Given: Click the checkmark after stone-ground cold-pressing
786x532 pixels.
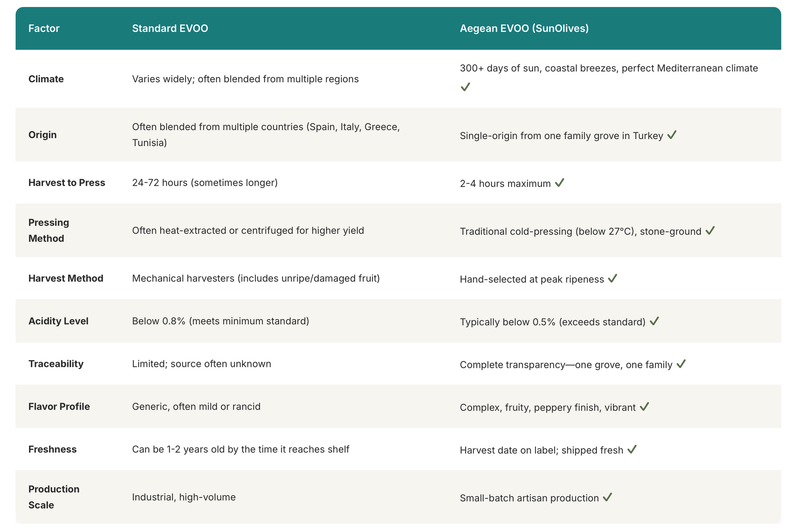Looking at the screenshot, I should [x=710, y=231].
